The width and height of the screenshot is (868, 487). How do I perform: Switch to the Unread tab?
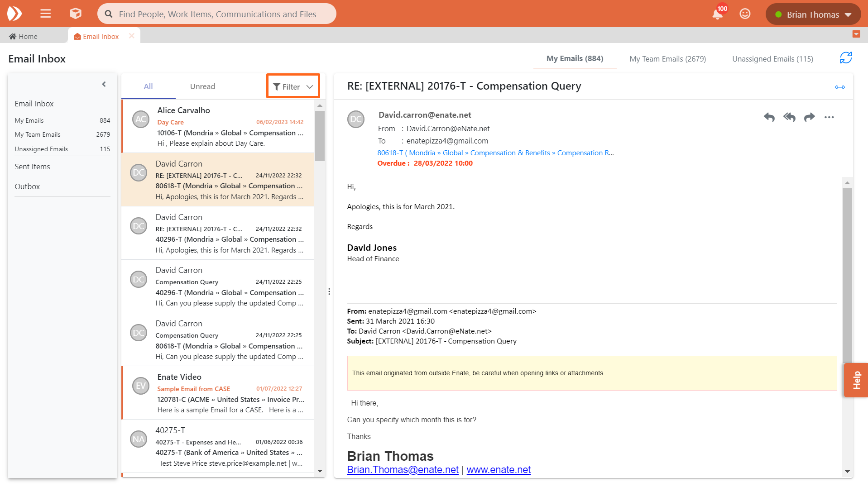[202, 86]
